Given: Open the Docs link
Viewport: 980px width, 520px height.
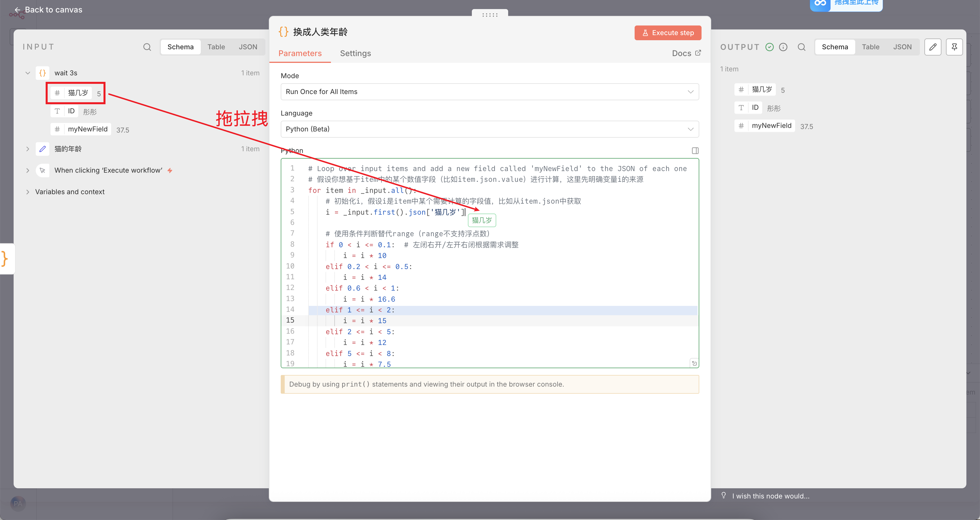Looking at the screenshot, I should click(686, 53).
